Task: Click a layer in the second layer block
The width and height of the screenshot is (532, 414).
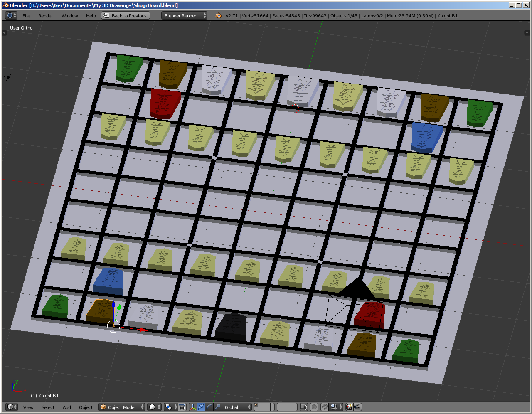Action: point(287,407)
